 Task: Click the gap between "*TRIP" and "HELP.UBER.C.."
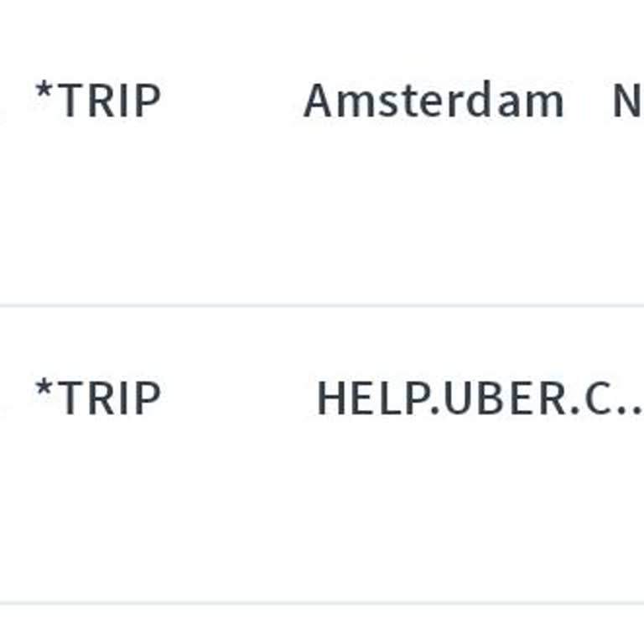(238, 398)
